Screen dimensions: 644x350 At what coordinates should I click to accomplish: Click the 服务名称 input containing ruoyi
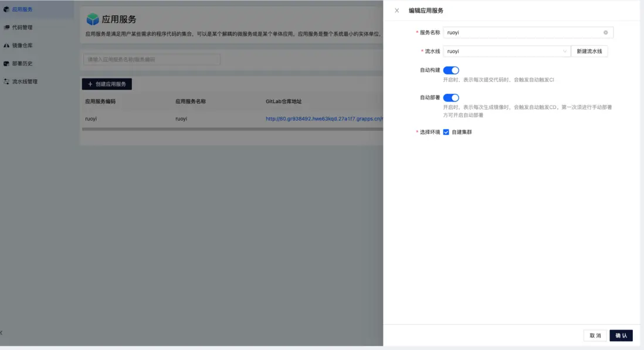pyautogui.click(x=528, y=32)
